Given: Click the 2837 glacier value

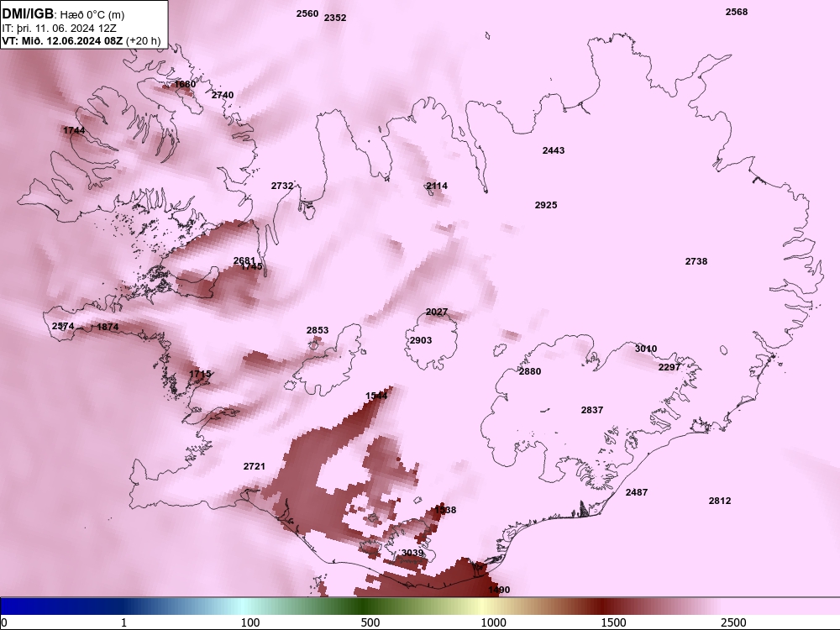Looking at the screenshot, I should tap(592, 411).
